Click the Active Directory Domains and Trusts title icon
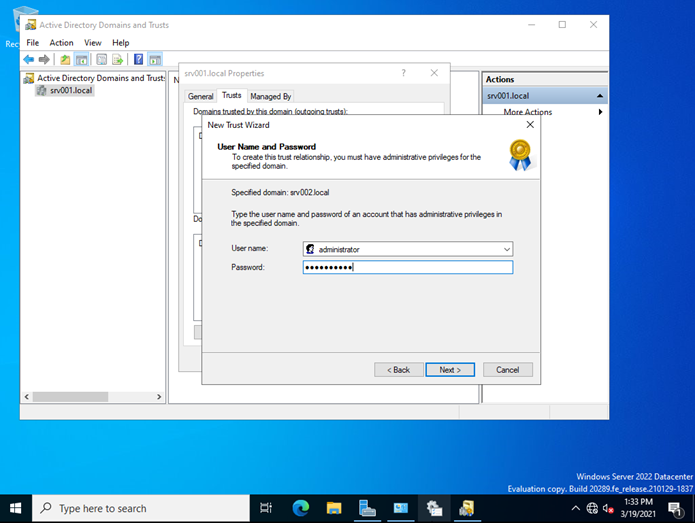The height and width of the screenshot is (523, 695). tap(30, 25)
